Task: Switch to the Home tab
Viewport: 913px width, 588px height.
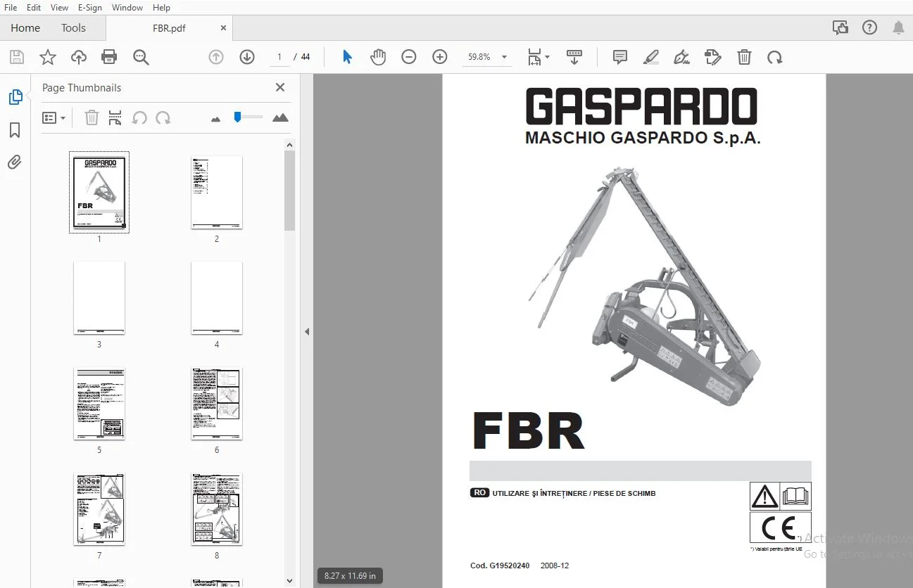Action: 25,28
